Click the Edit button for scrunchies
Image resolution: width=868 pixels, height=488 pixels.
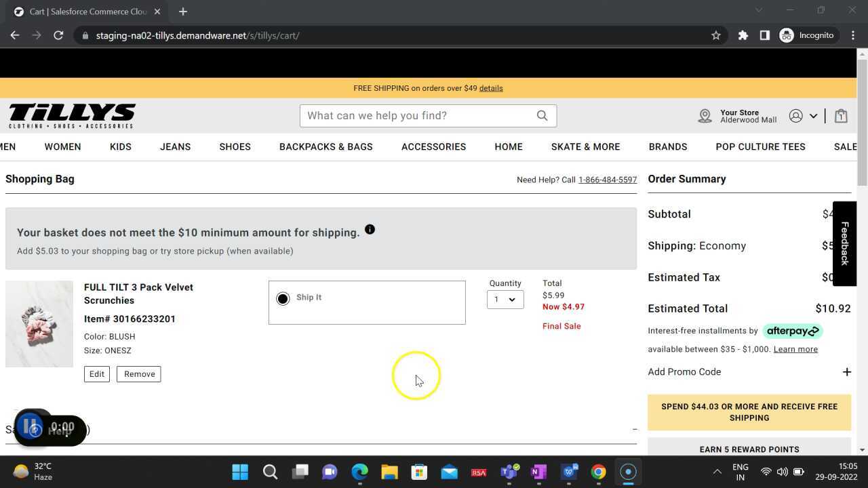[97, 374]
